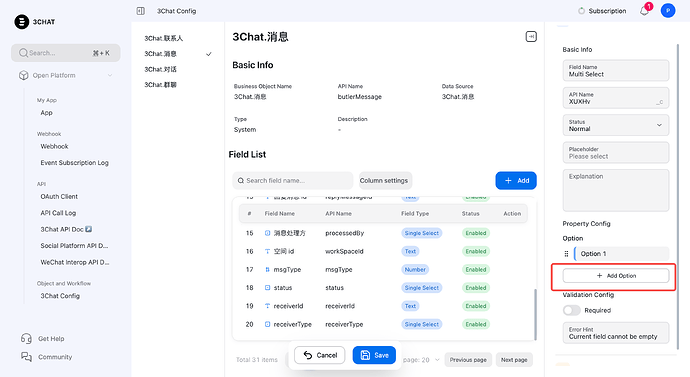This screenshot has height=377, width=690.
Task: Select 3Chat.群聊 object
Action: (161, 84)
